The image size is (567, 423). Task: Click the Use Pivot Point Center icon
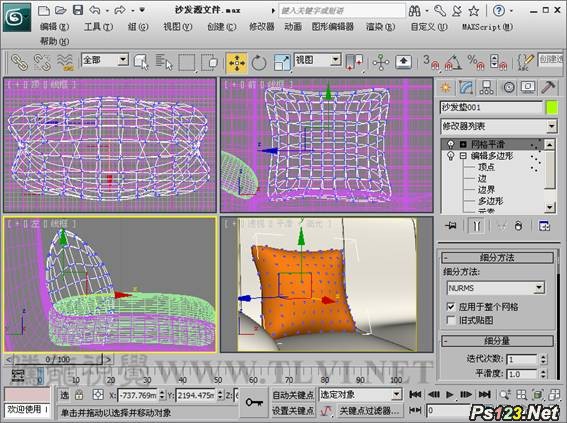click(x=354, y=62)
